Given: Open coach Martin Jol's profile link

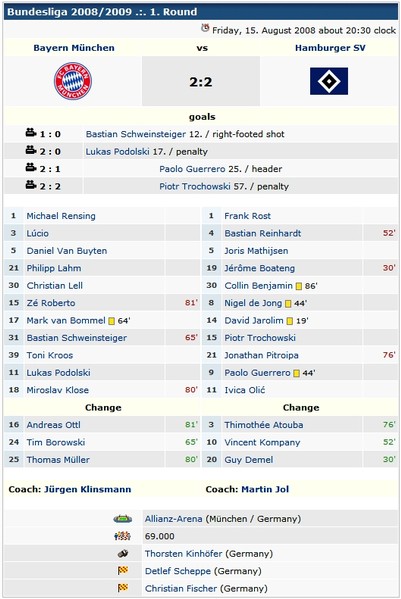Looking at the screenshot, I should 265,489.
